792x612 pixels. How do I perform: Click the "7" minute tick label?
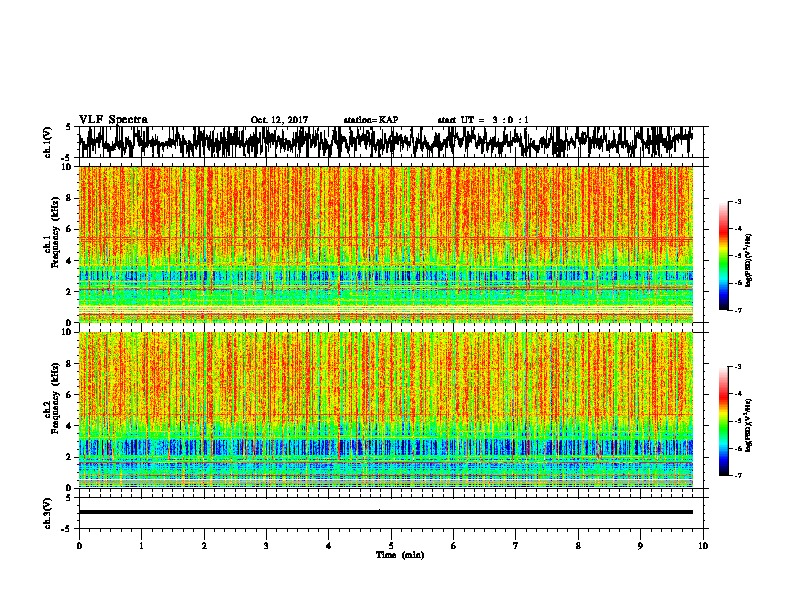click(x=516, y=546)
